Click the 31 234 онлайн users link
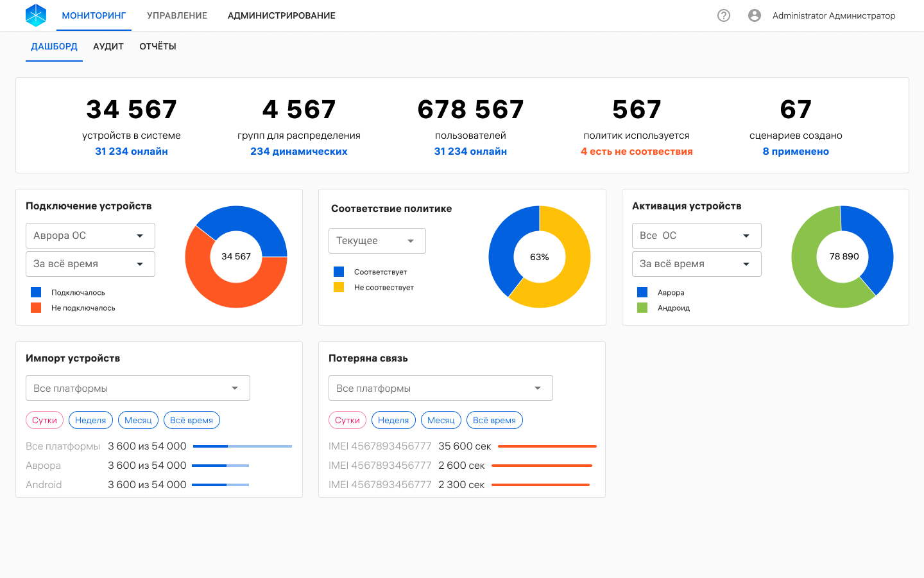Screen dimensions: 924x578 click(470, 152)
